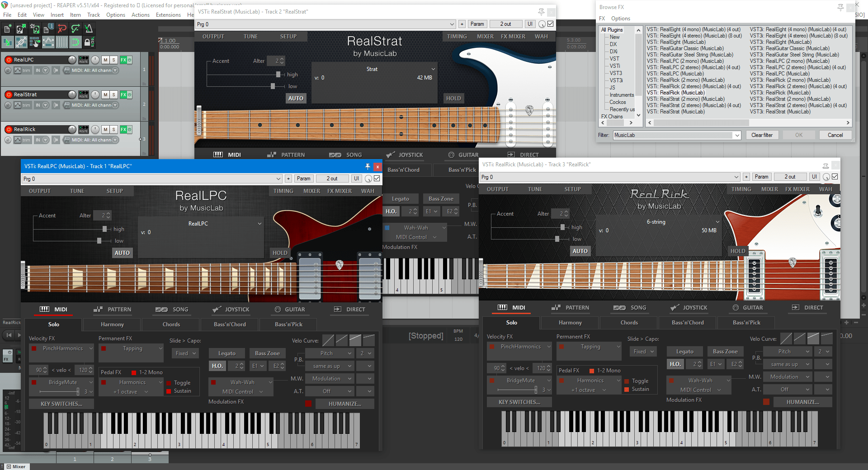Click the envelope icon on the RealLPC track
The image size is (868, 470).
coord(17,70)
